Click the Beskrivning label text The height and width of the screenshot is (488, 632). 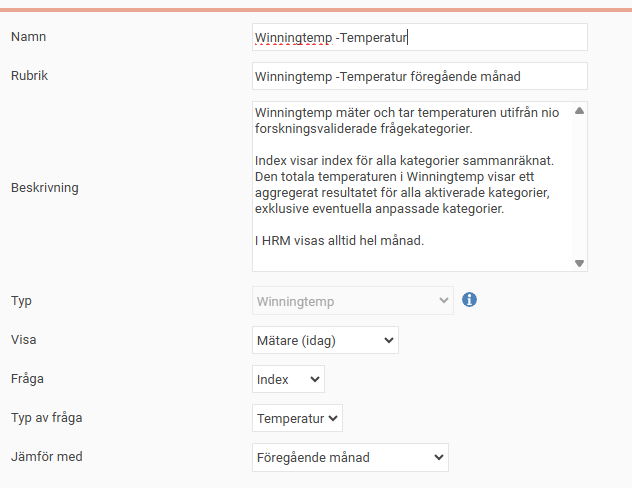pyautogui.click(x=44, y=187)
